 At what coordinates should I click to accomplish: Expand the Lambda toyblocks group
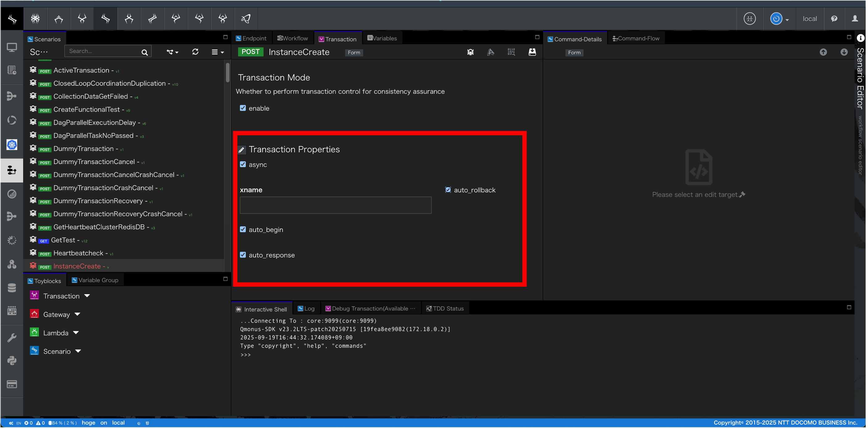tap(76, 333)
